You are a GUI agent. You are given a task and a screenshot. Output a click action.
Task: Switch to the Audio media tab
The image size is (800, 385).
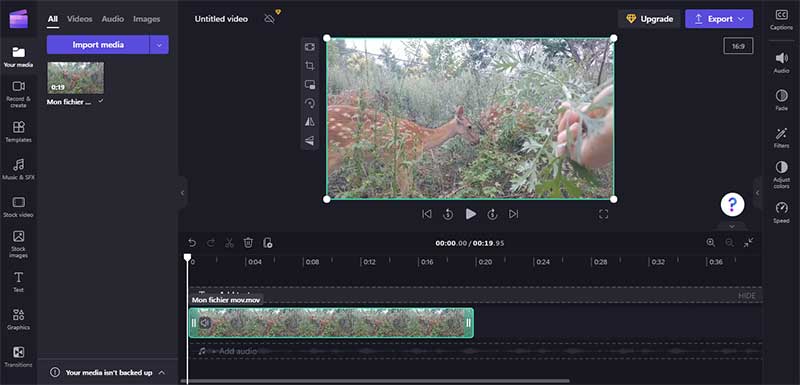point(113,19)
